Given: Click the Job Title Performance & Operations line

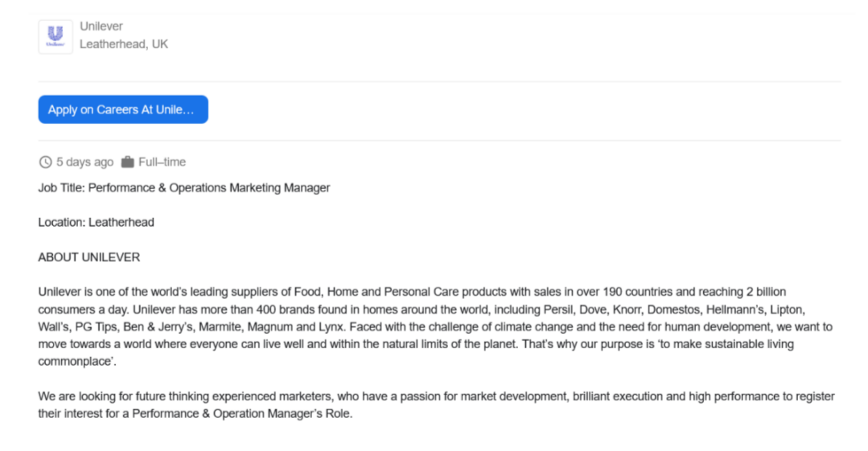Looking at the screenshot, I should point(183,187).
